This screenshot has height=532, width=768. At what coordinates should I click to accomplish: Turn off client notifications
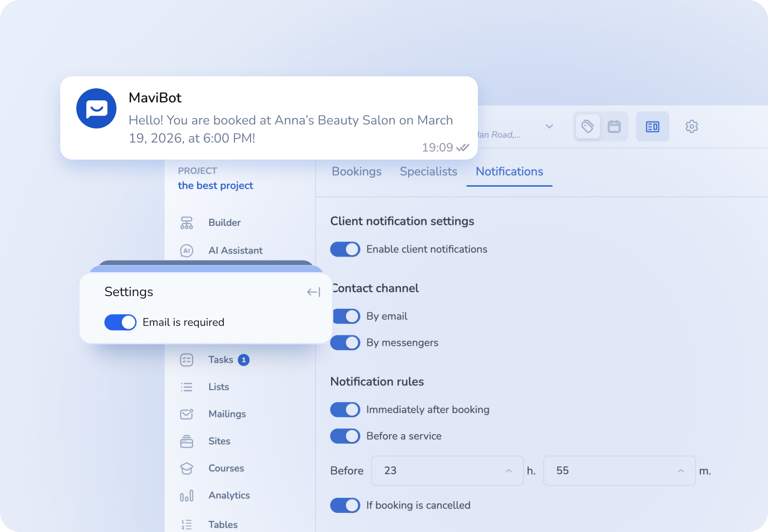point(345,249)
